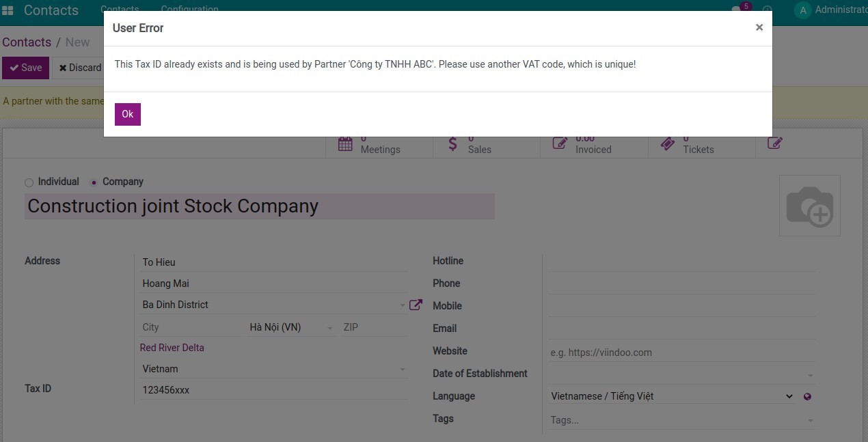868x442 pixels.
Task: Open Ba Dinh District internal link arrow
Action: click(416, 305)
